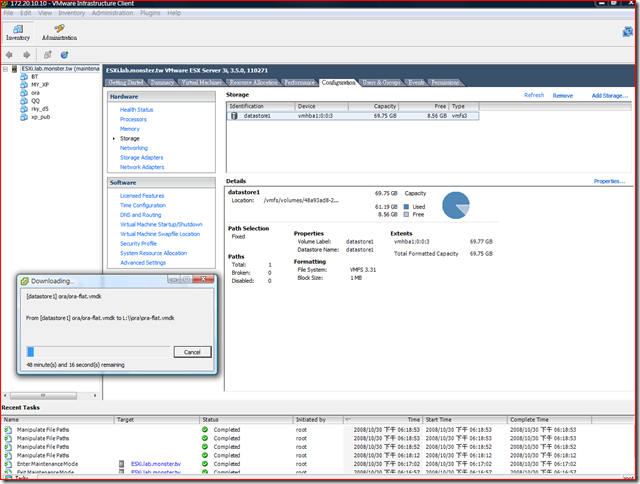The image size is (640, 484).
Task: Open Health Status under Hardware
Action: (136, 110)
